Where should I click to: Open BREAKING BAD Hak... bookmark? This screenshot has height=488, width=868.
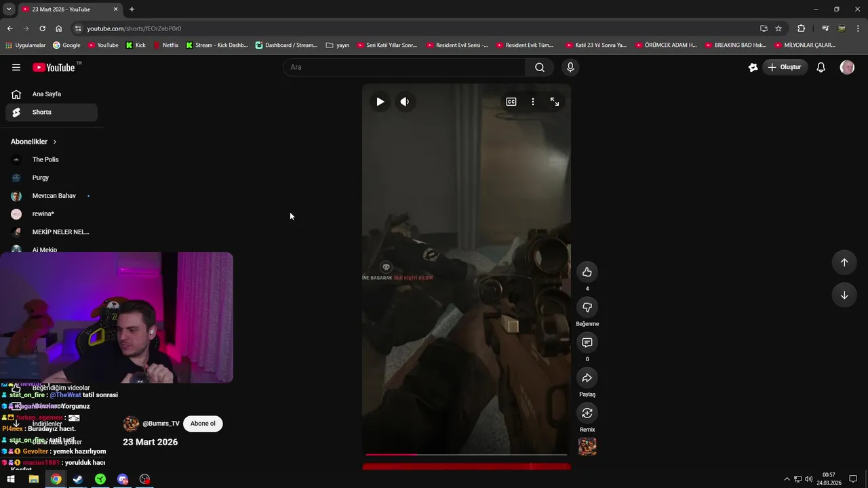coord(736,45)
